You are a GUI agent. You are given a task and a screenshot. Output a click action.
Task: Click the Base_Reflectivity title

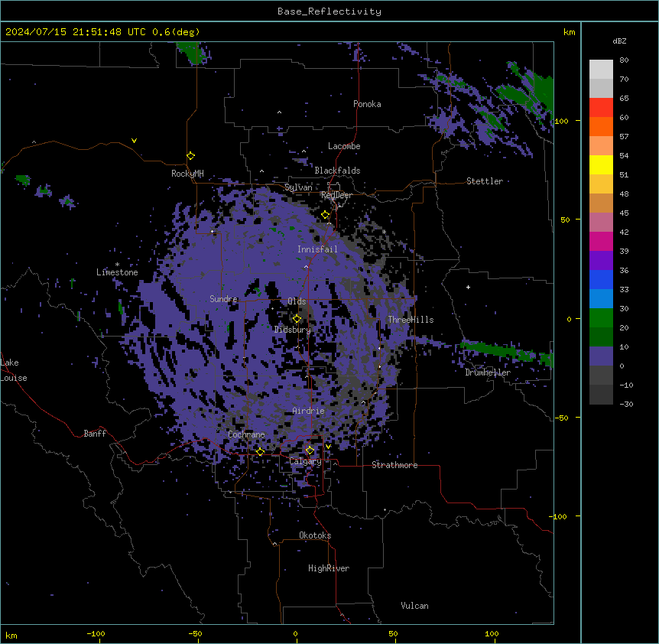coord(329,11)
